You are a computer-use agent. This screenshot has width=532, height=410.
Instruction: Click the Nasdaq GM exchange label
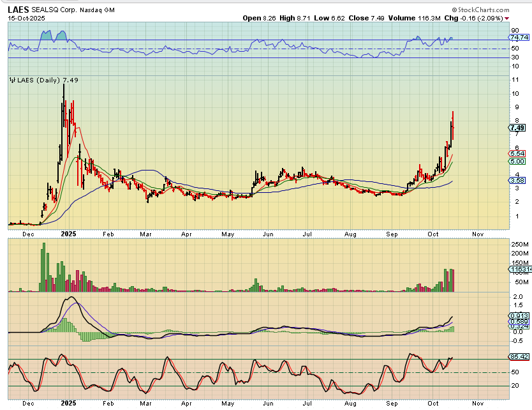coord(98,10)
